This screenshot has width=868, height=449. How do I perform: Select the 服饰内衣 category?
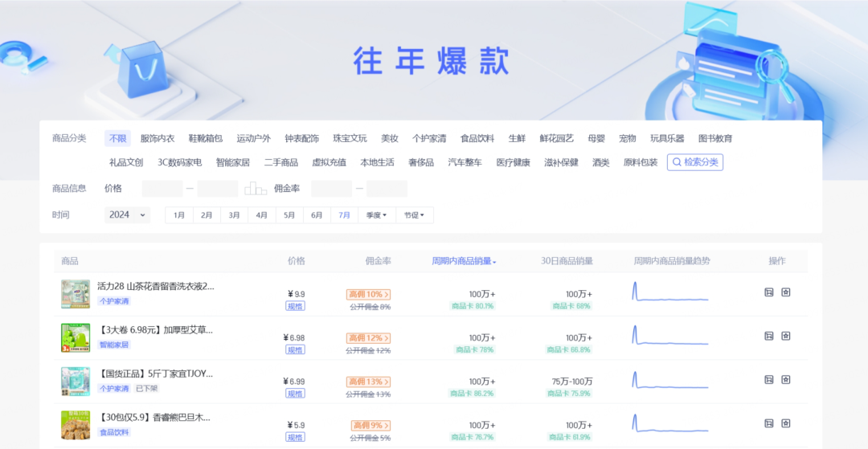coord(158,138)
